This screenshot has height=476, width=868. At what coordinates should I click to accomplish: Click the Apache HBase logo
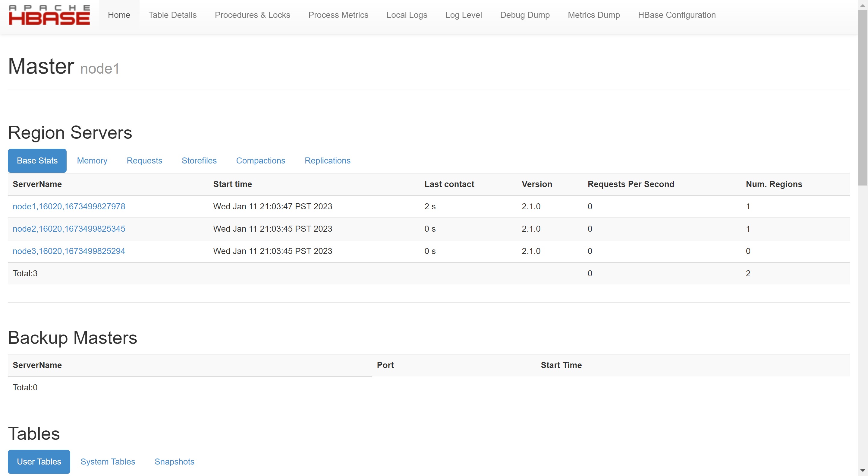click(49, 15)
